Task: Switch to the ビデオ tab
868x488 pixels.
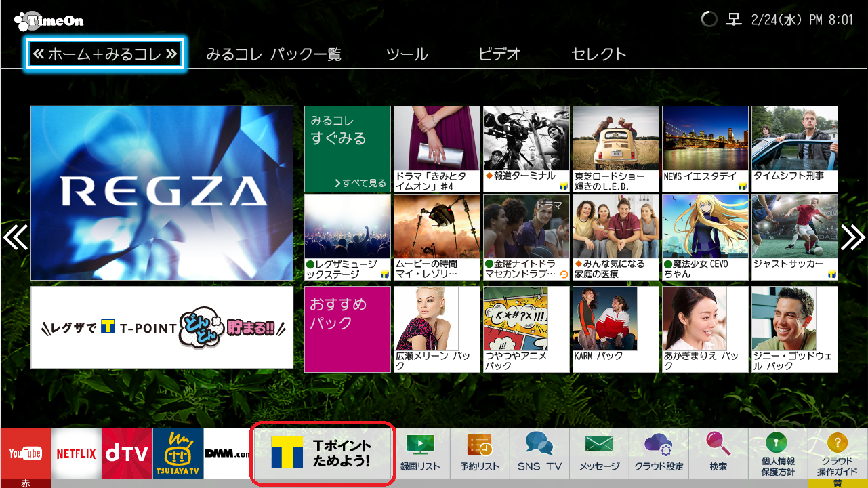Action: (499, 54)
